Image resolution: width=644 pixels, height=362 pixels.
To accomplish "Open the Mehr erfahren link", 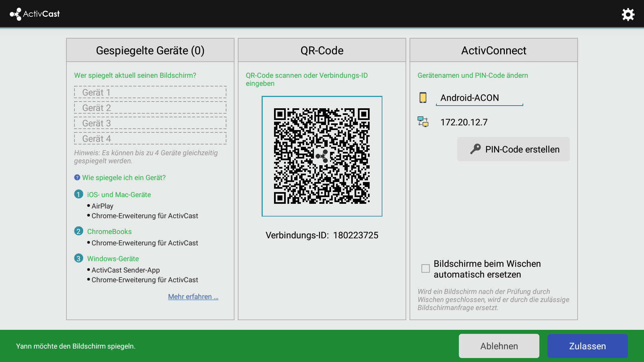I will [193, 296].
